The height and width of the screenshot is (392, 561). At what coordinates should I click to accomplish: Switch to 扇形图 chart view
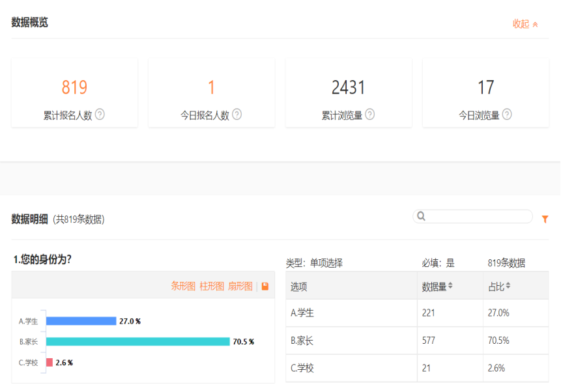[x=240, y=287]
